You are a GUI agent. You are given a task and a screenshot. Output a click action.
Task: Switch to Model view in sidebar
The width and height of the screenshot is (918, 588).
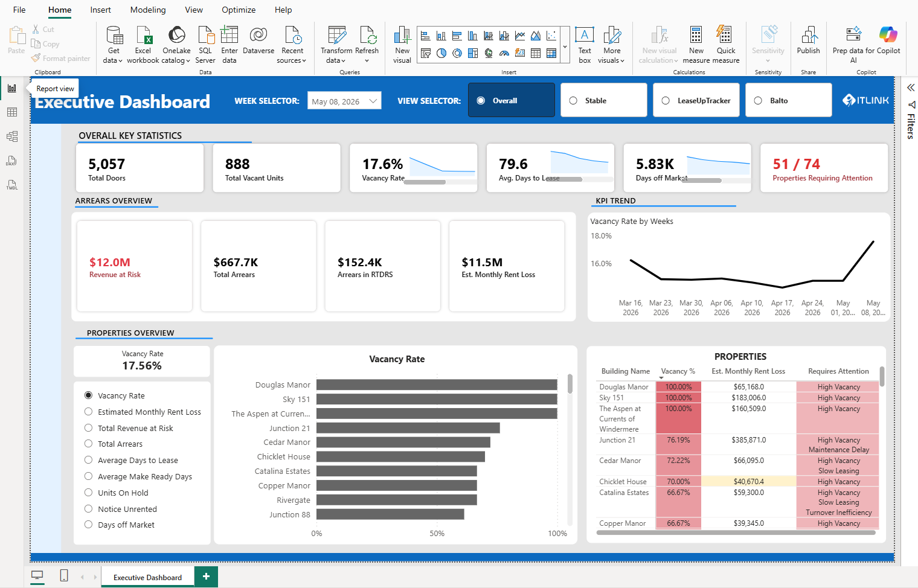[x=12, y=136]
